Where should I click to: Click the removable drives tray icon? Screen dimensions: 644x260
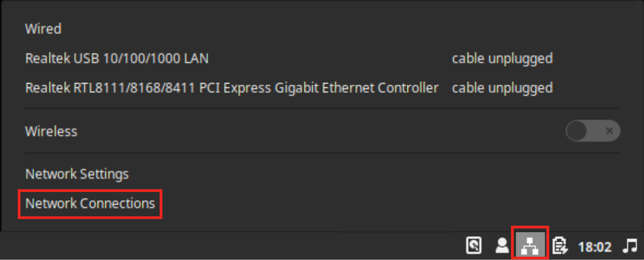point(474,245)
